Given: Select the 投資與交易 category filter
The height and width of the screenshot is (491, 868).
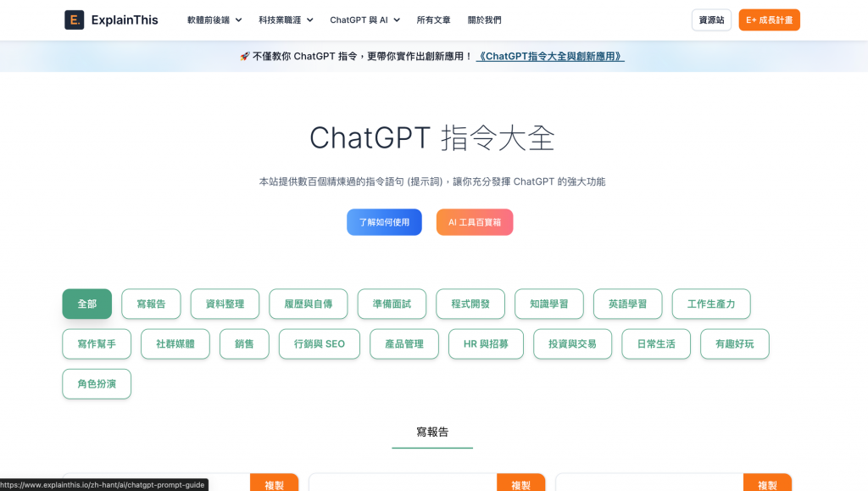Looking at the screenshot, I should (572, 343).
